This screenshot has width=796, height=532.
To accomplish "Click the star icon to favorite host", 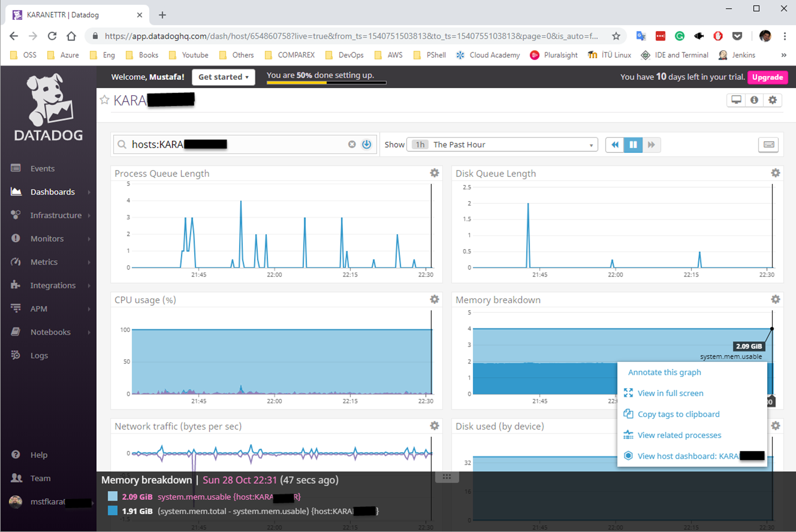I will tap(105, 100).
